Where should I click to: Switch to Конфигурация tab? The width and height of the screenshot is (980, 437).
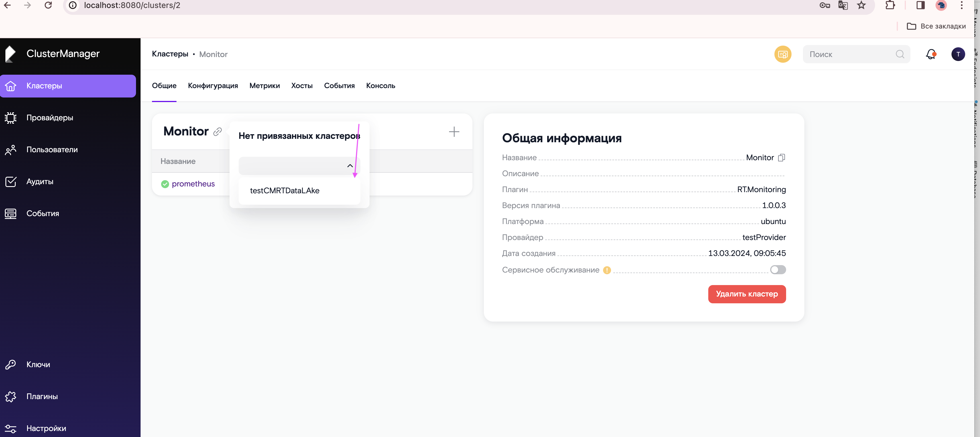(212, 86)
